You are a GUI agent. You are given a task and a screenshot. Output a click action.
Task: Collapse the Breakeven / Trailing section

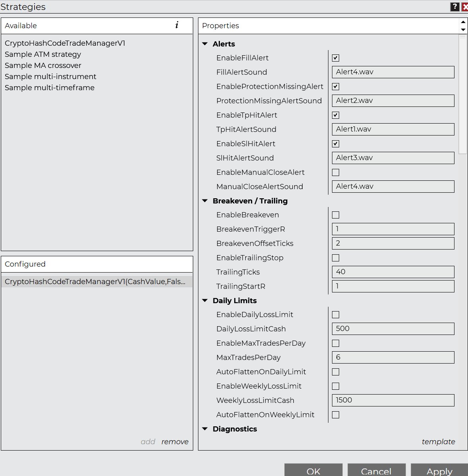coord(205,201)
